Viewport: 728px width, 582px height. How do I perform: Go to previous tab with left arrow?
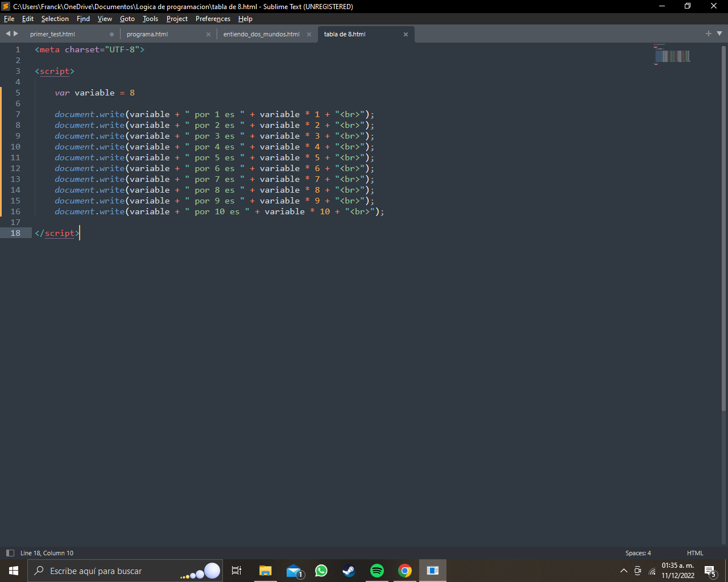tap(8, 34)
